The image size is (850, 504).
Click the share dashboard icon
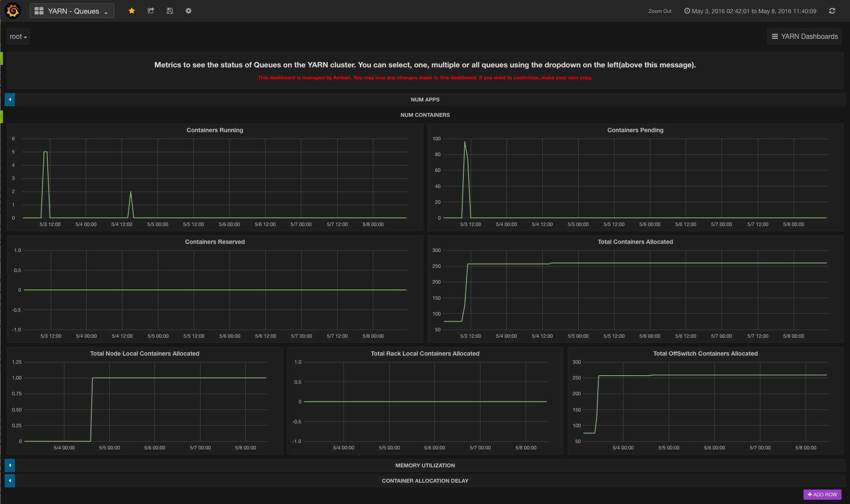pos(151,11)
